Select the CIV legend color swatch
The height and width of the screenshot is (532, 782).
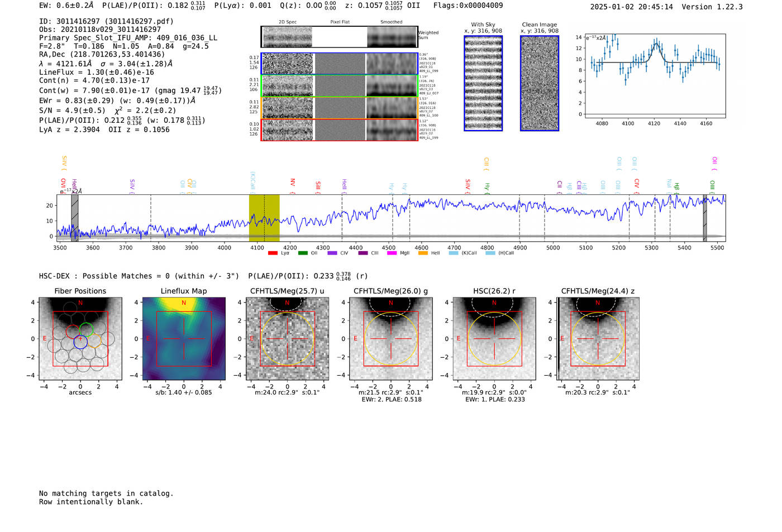(x=332, y=253)
